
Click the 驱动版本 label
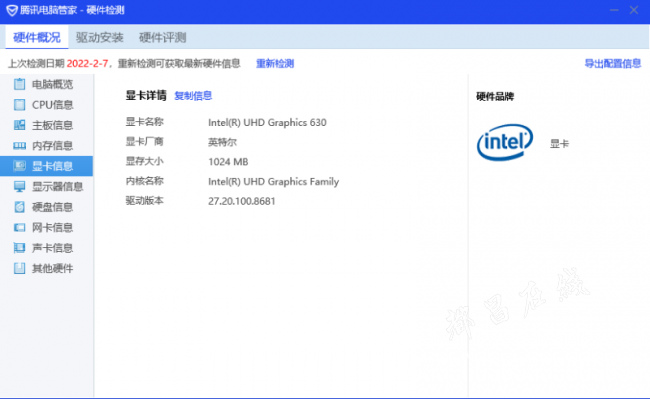click(145, 201)
